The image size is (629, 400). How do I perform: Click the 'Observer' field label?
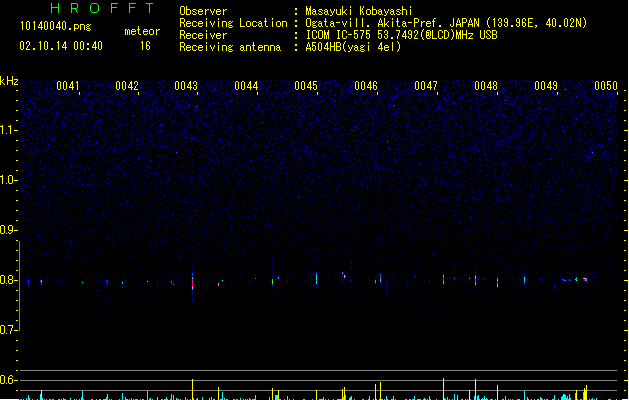(x=203, y=11)
